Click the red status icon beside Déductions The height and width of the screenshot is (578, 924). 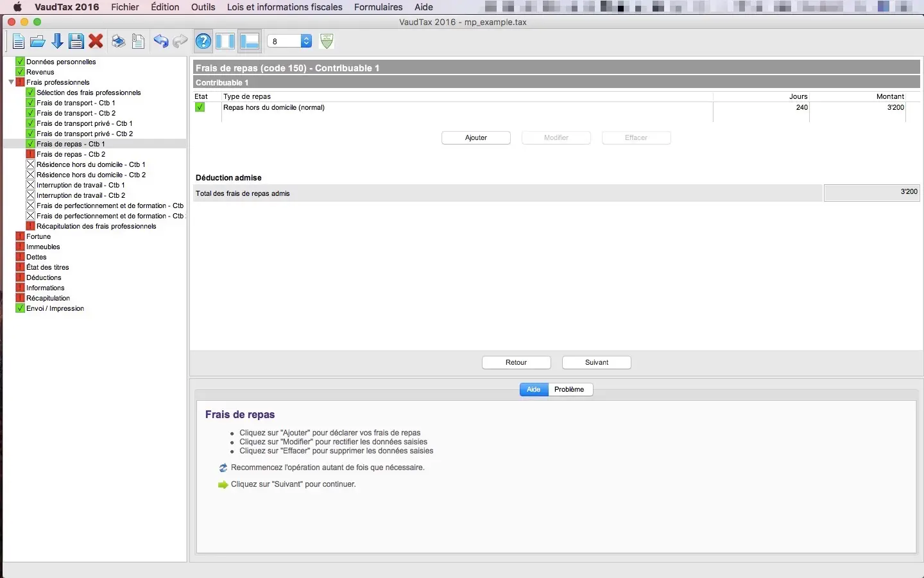(x=20, y=277)
